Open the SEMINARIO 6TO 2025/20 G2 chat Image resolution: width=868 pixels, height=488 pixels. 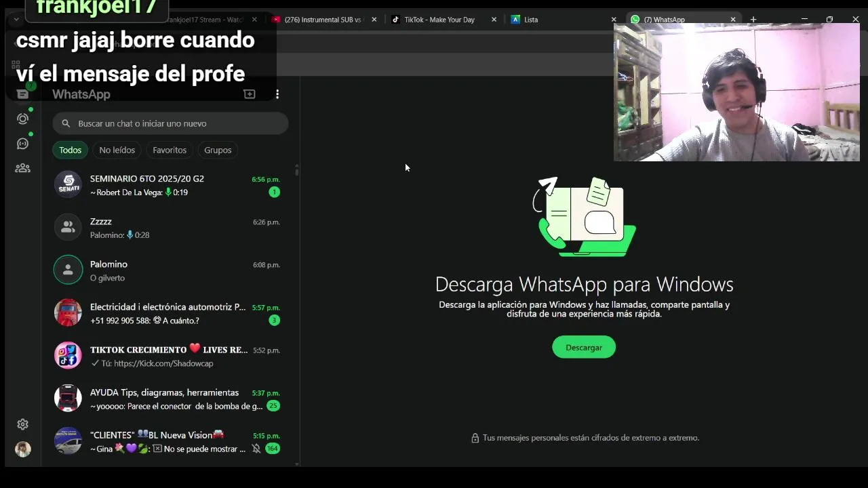[147, 179]
